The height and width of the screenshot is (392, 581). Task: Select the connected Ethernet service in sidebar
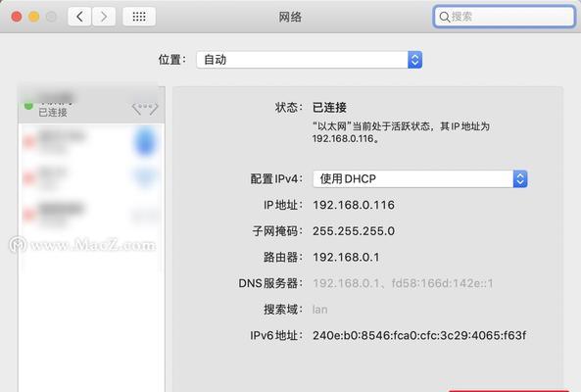click(91, 105)
